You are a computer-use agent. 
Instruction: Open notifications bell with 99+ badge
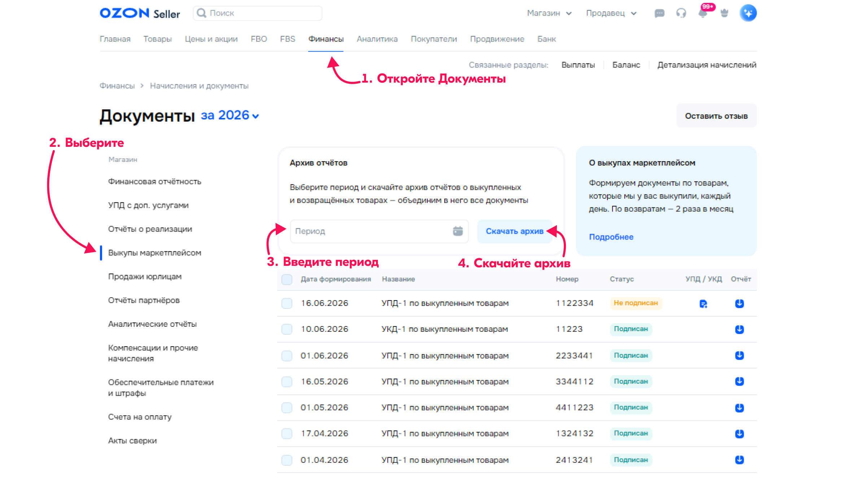(703, 13)
